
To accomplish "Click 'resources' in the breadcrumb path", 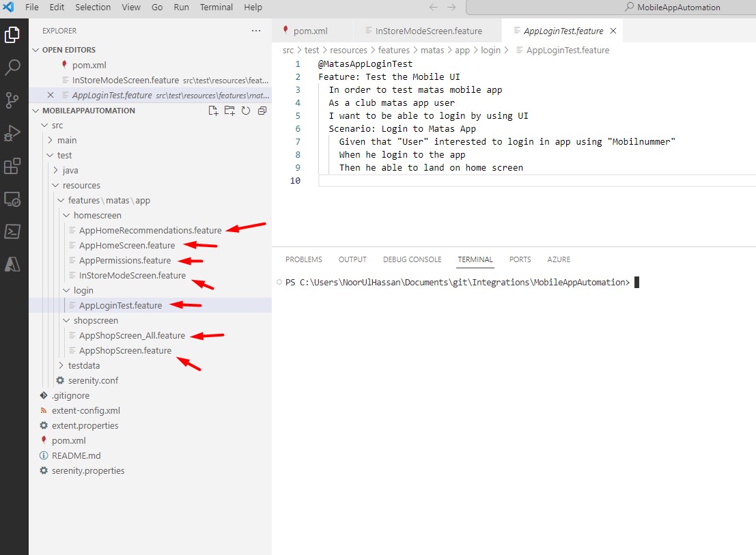I will point(348,50).
